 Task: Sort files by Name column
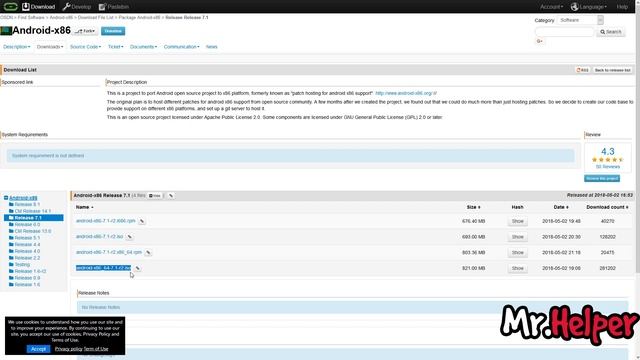click(84, 207)
